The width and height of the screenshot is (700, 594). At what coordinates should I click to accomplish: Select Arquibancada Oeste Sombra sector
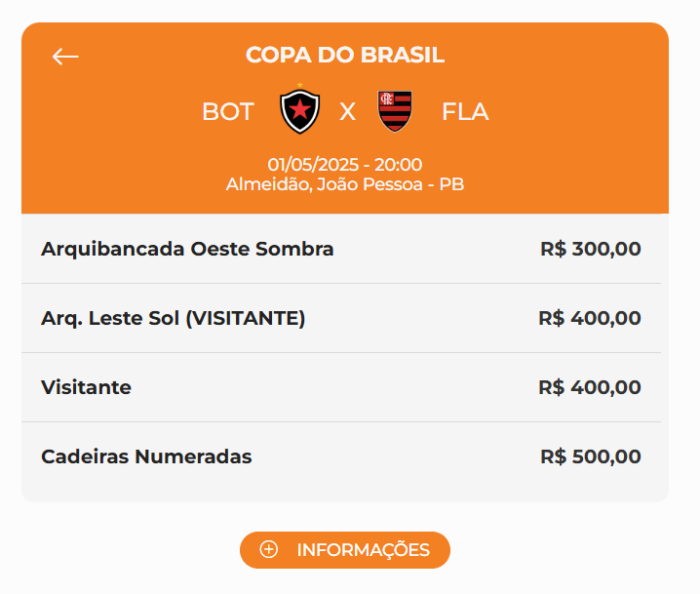(187, 249)
